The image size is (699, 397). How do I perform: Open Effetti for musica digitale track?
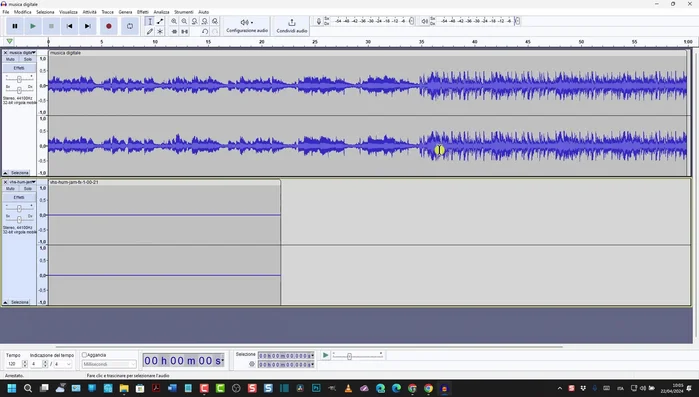(x=19, y=68)
